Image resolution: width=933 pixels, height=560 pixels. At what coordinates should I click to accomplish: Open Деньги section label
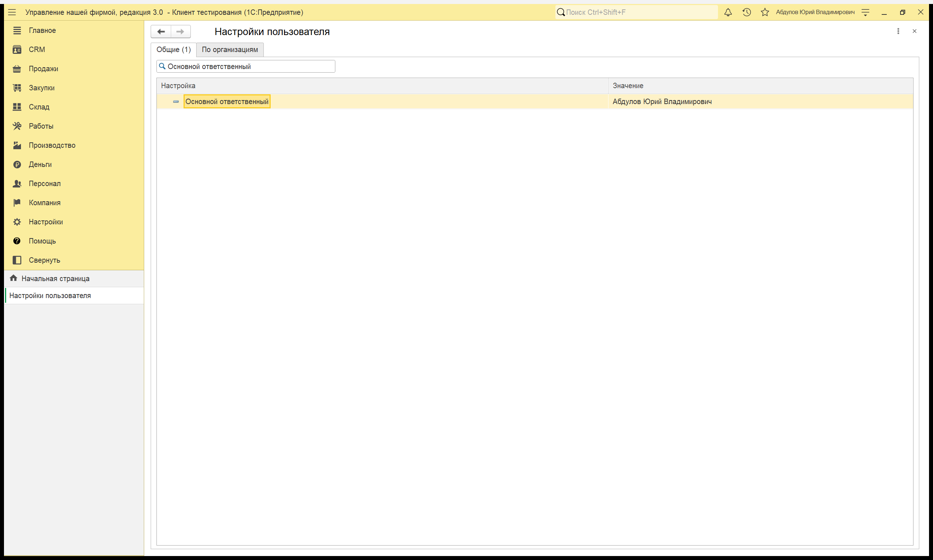(40, 164)
